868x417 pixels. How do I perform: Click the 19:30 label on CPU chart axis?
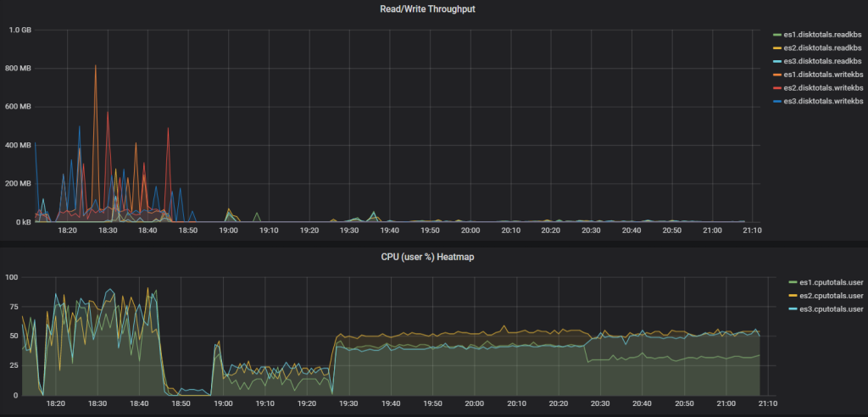point(348,403)
